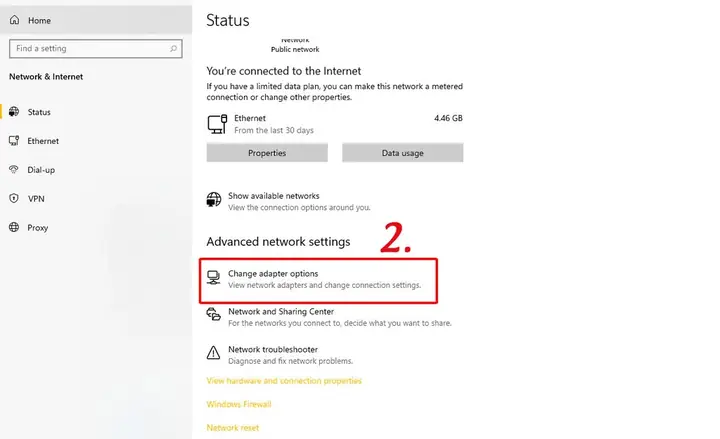This screenshot has height=439, width=720.
Task: Click the Status globe icon in sidebar
Action: pyautogui.click(x=14, y=112)
